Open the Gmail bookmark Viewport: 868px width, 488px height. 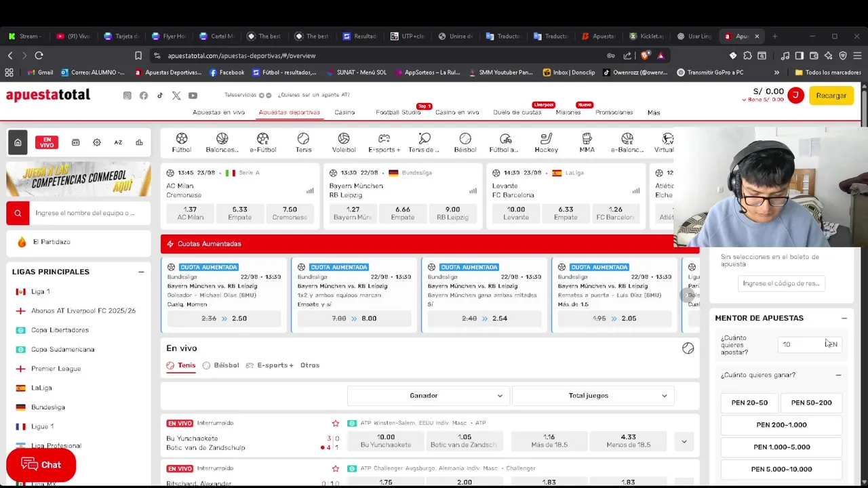click(x=41, y=73)
